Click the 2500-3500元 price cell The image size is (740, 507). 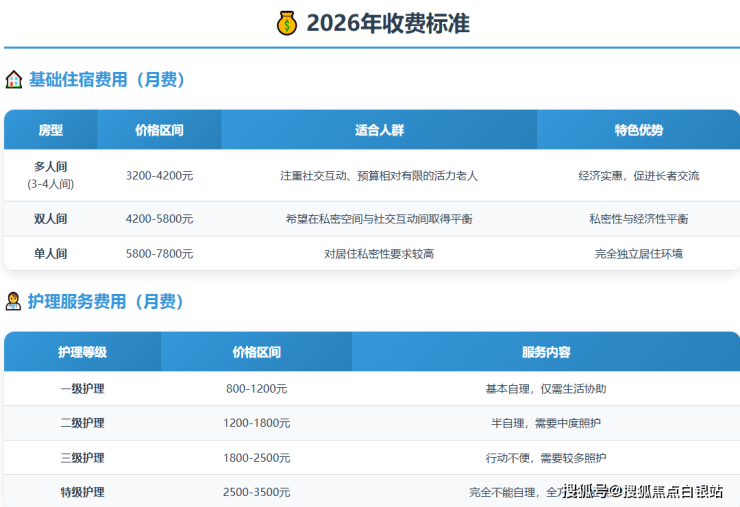click(256, 492)
